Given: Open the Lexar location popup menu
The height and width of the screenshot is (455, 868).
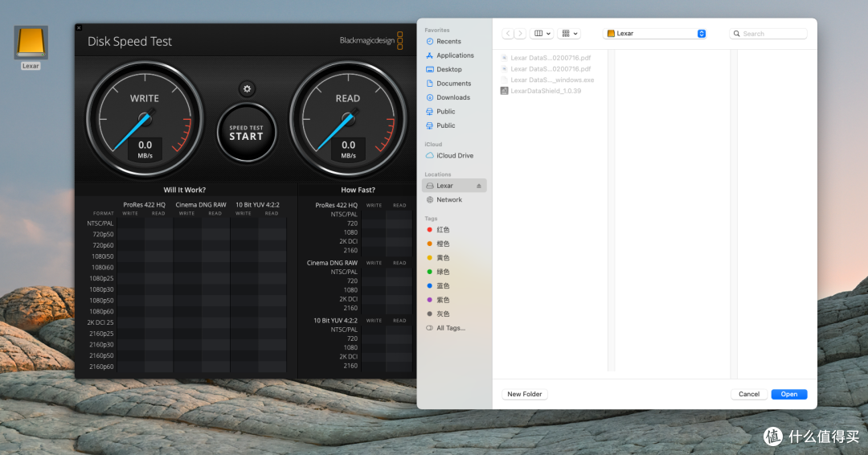Looking at the screenshot, I should 656,34.
